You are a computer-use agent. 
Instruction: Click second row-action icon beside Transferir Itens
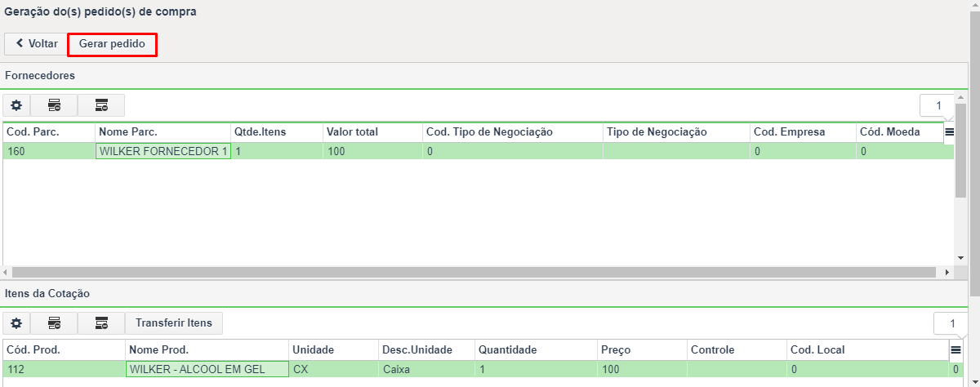(101, 323)
